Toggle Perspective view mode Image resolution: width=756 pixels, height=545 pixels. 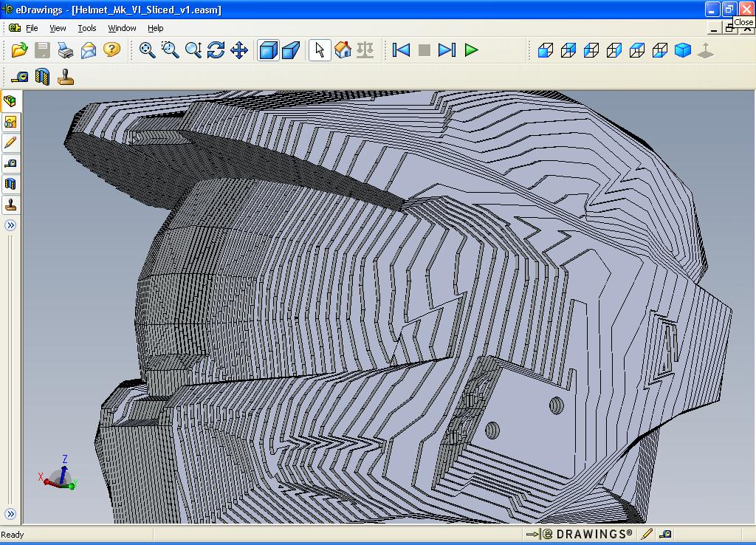tap(291, 50)
